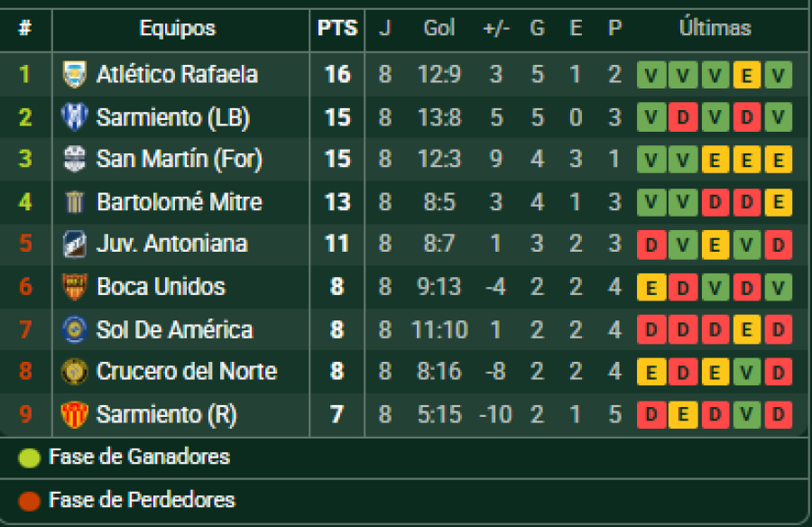Click the Bartolomé Mitre team crest

pos(74,202)
